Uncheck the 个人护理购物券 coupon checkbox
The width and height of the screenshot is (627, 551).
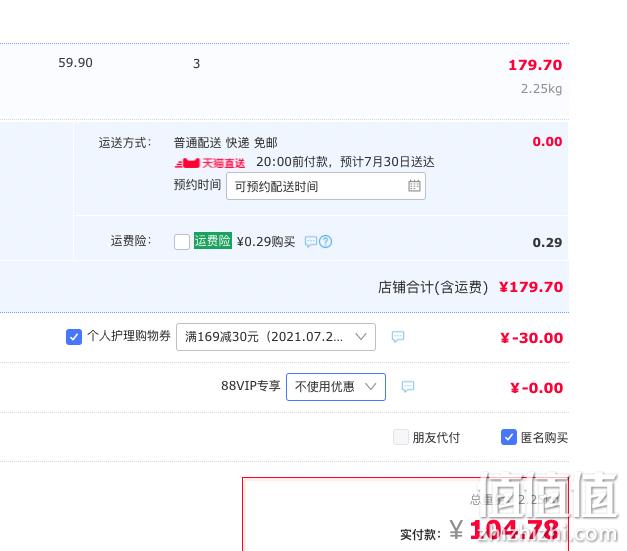click(74, 337)
